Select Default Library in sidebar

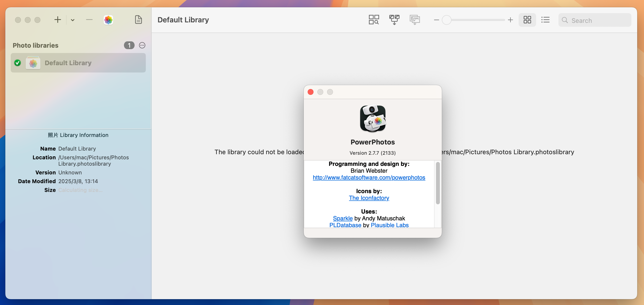[x=78, y=63]
